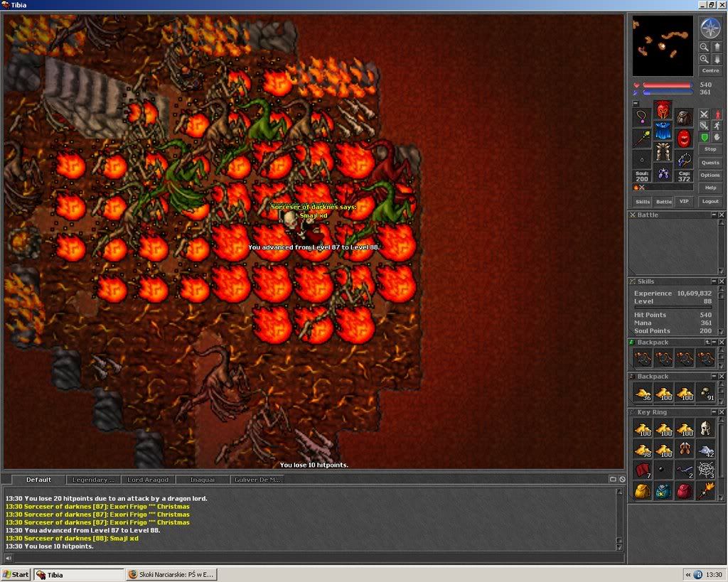The width and height of the screenshot is (728, 582).
Task: Zoom out the minimap
Action: coord(705,47)
